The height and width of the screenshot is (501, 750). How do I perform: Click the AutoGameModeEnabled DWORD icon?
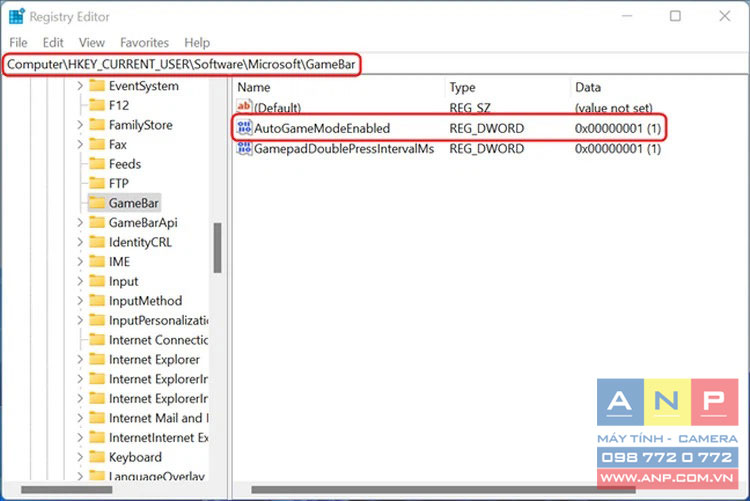point(244,128)
